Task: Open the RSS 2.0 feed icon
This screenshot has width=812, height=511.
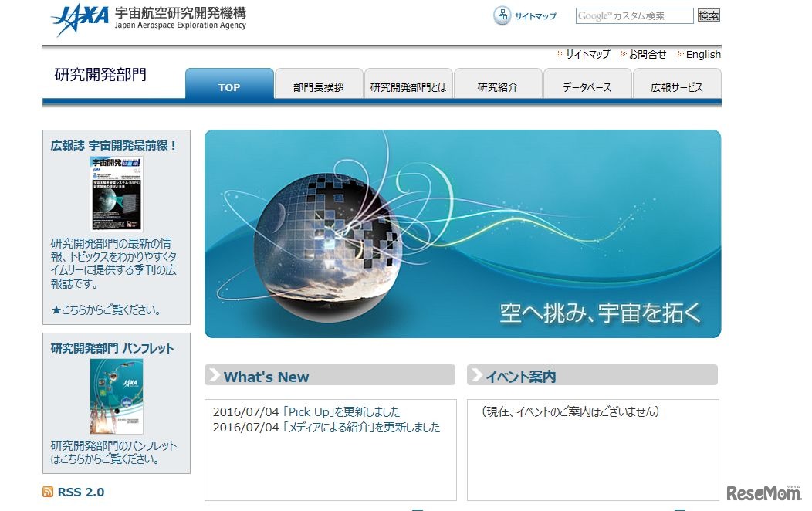Action: point(48,492)
